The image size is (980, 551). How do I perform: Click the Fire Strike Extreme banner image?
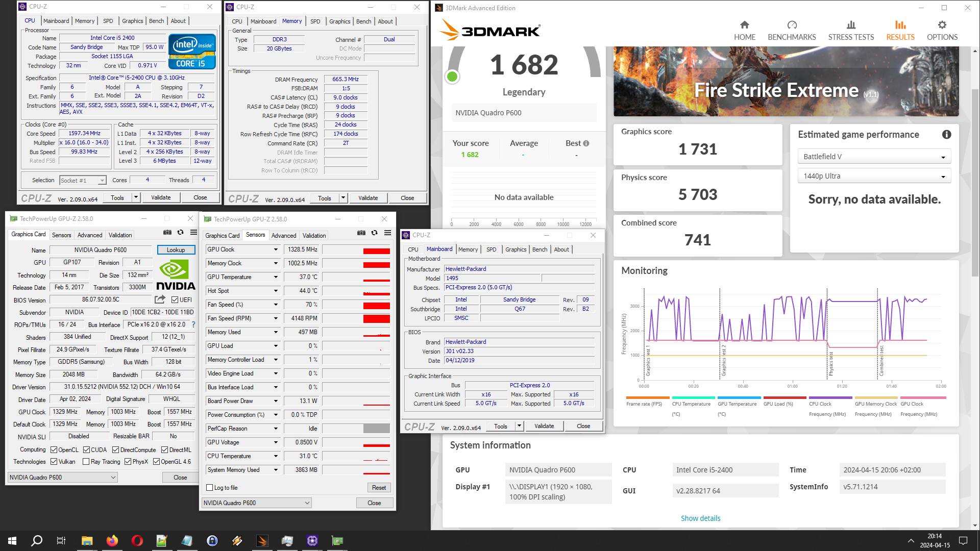pyautogui.click(x=786, y=82)
